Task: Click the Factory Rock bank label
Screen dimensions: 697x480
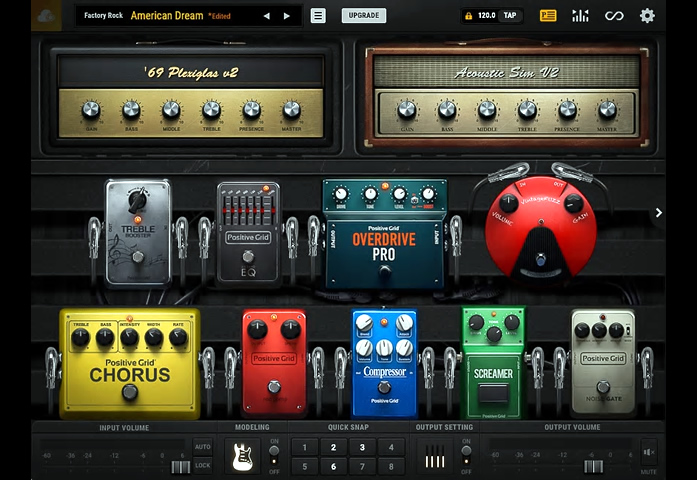Action: pos(103,16)
